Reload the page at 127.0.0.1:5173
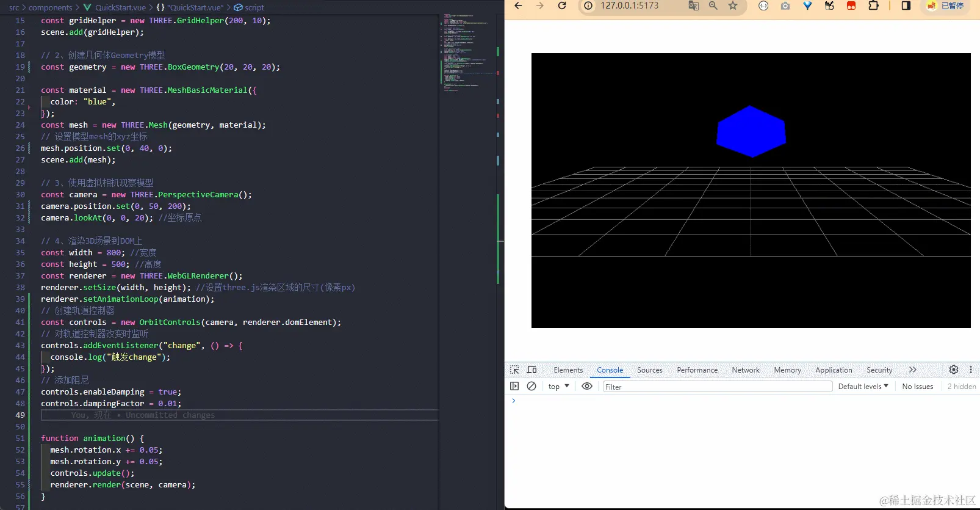 pos(562,6)
